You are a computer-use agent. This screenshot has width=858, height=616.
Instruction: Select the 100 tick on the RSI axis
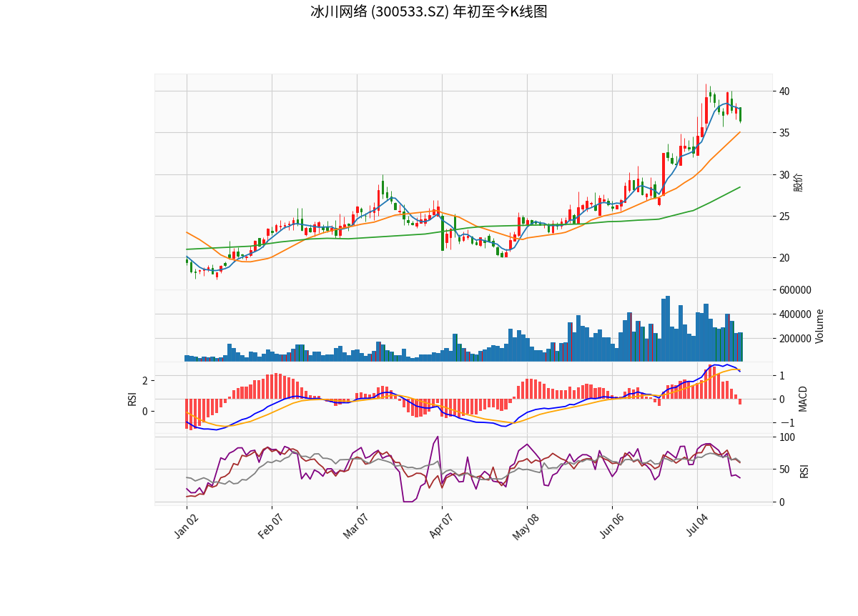787,437
